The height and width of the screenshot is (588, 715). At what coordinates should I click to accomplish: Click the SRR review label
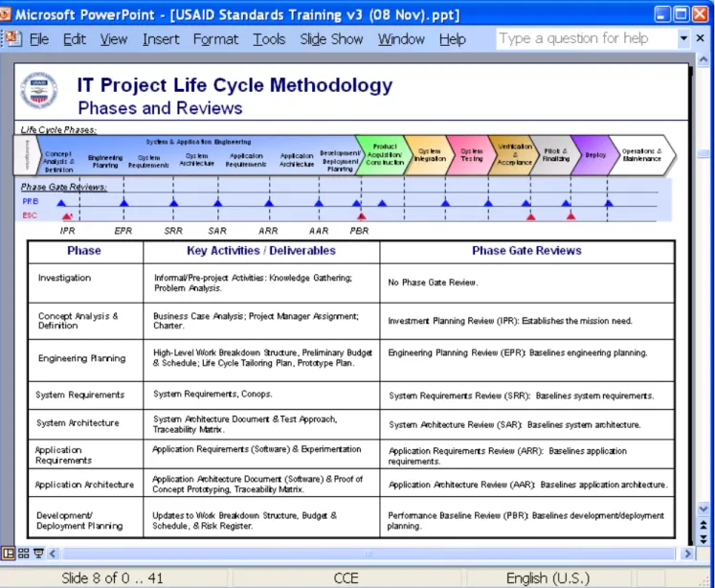point(173,231)
